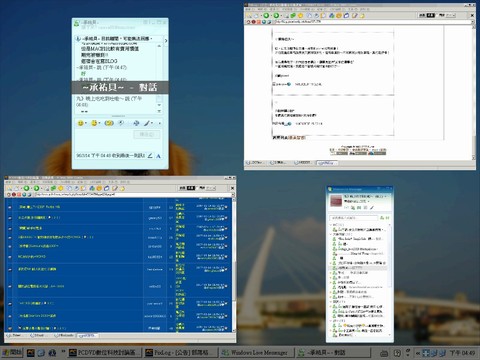Click add-contact icon beside Messenger search
The height and width of the screenshot is (360, 480).
382,218
